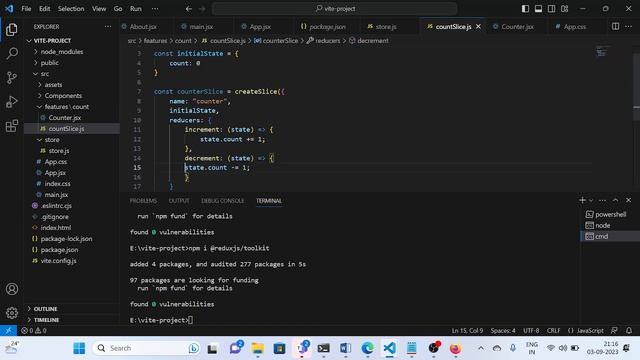Expand the assets folder
Screen dimensions: 640x360
click(x=53, y=85)
